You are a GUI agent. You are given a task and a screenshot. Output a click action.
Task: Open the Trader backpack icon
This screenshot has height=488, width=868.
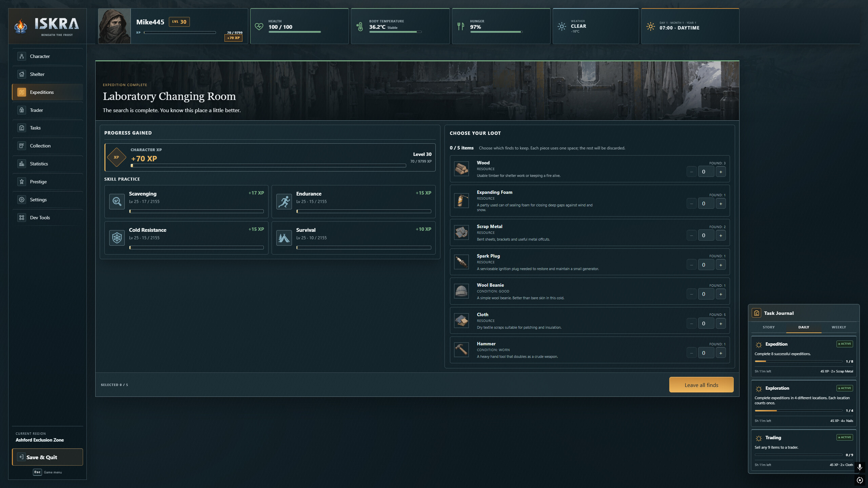click(x=22, y=110)
